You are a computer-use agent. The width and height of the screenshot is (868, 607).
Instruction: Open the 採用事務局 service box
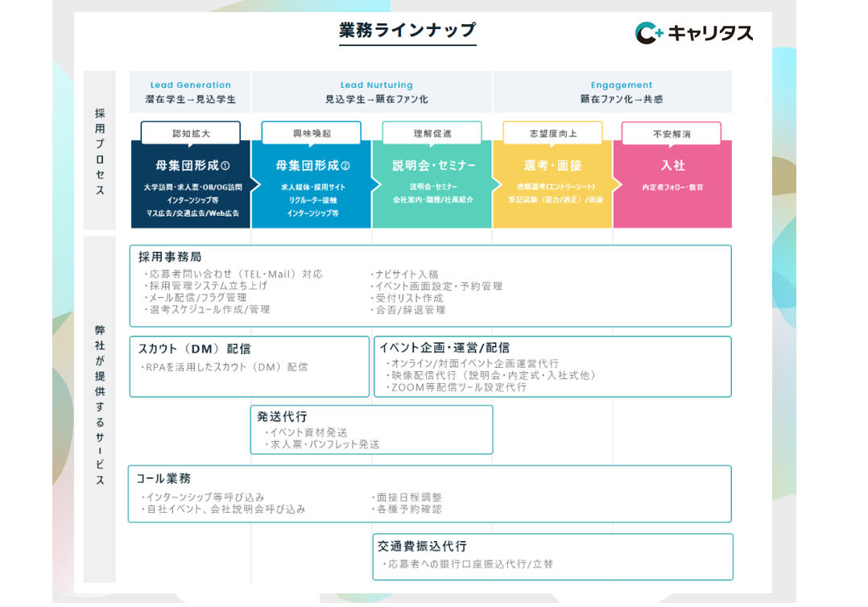coord(430,286)
